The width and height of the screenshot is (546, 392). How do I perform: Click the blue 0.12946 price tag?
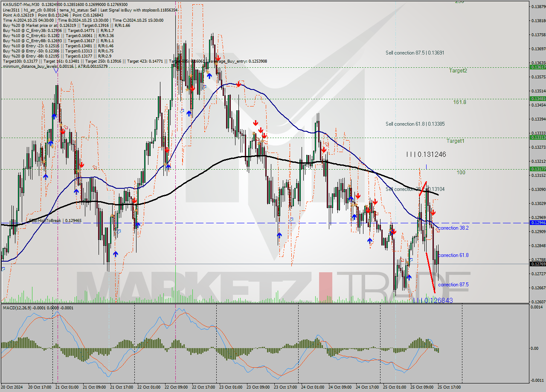click(537, 222)
